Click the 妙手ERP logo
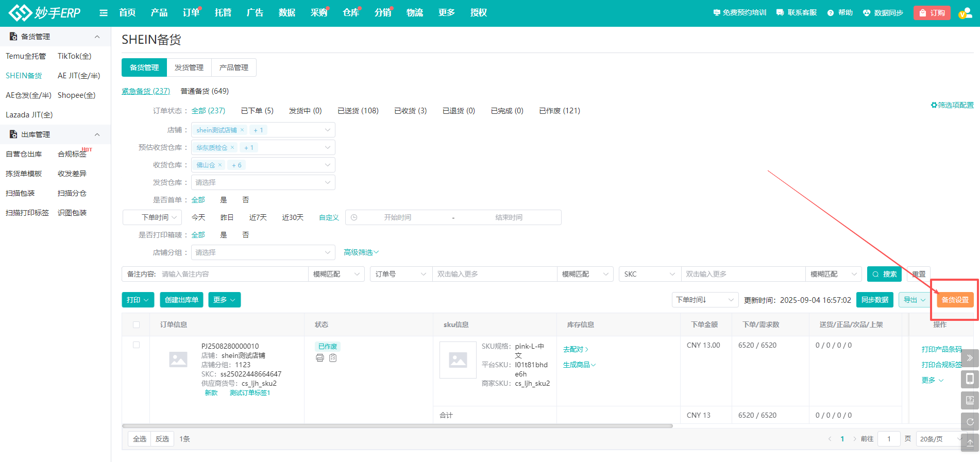The image size is (980, 462). click(x=45, y=12)
